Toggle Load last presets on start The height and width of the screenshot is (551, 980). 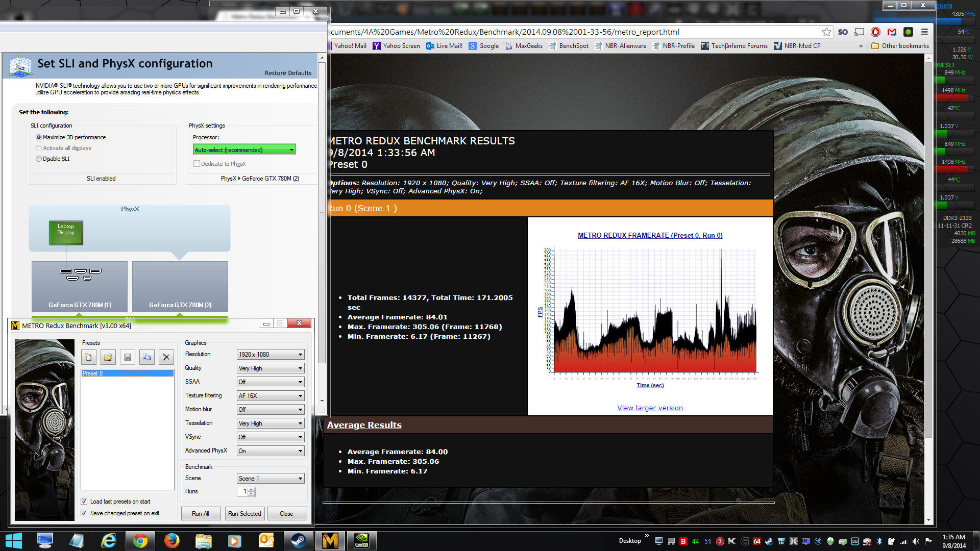pyautogui.click(x=84, y=502)
